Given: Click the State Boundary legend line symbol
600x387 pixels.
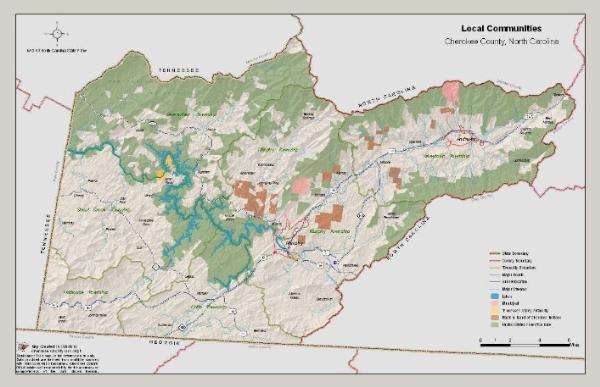Looking at the screenshot, I should (x=495, y=254).
